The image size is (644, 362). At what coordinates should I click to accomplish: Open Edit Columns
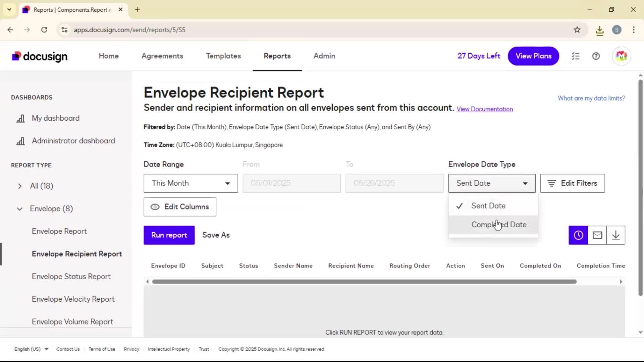[x=180, y=207]
